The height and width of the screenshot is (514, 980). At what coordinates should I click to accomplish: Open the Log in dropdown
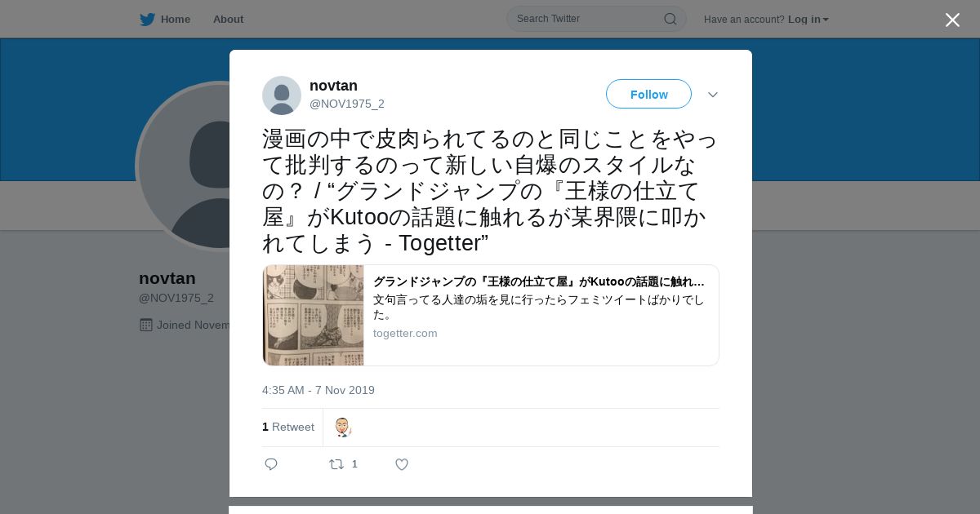tap(808, 19)
